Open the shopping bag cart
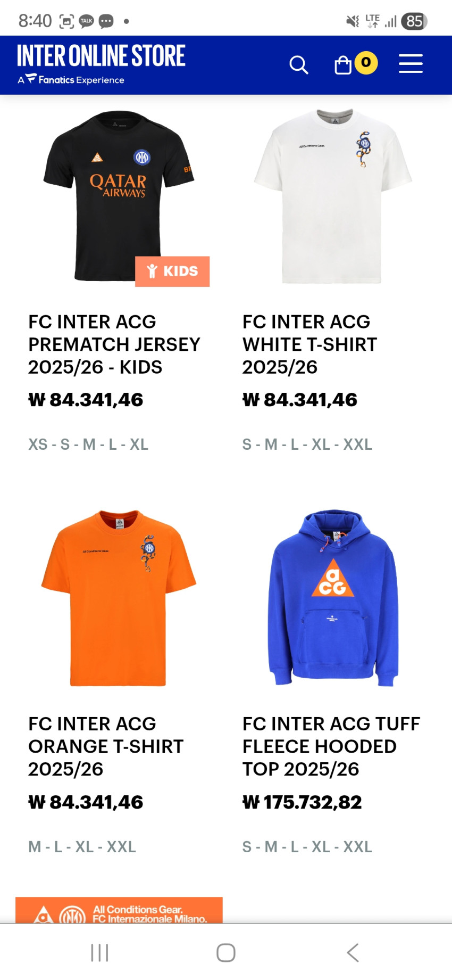Image resolution: width=452 pixels, height=980 pixels. coord(343,65)
